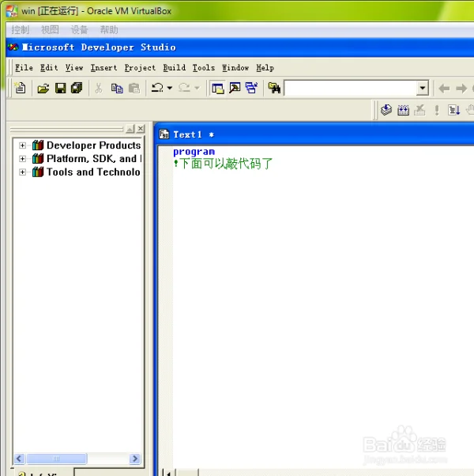Open the Redo history dropdown arrow
Image resolution: width=474 pixels, height=476 pixels.
tap(197, 88)
